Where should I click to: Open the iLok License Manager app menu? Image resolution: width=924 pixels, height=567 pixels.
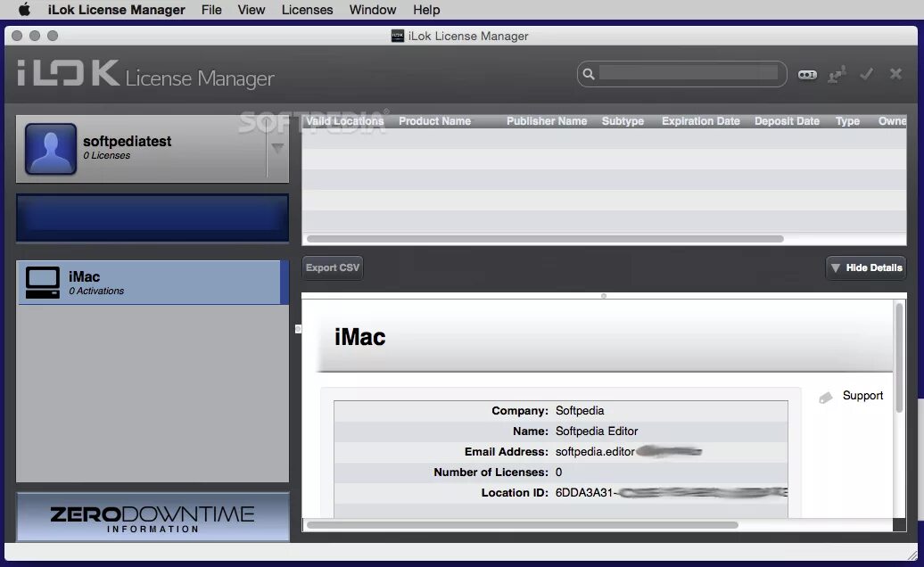coord(116,10)
